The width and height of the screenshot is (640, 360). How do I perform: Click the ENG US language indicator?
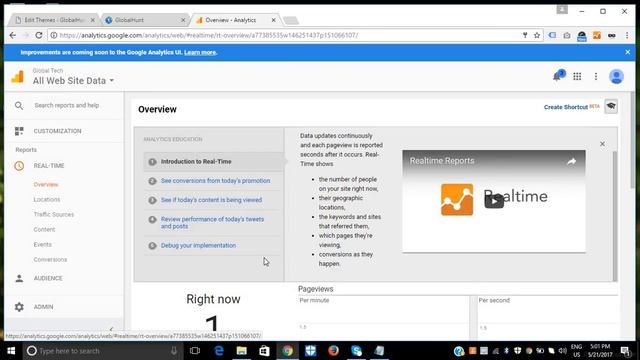click(x=576, y=351)
